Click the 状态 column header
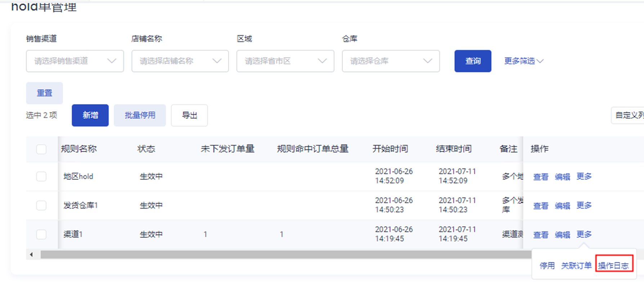Image resolution: width=644 pixels, height=282 pixels. [x=146, y=149]
